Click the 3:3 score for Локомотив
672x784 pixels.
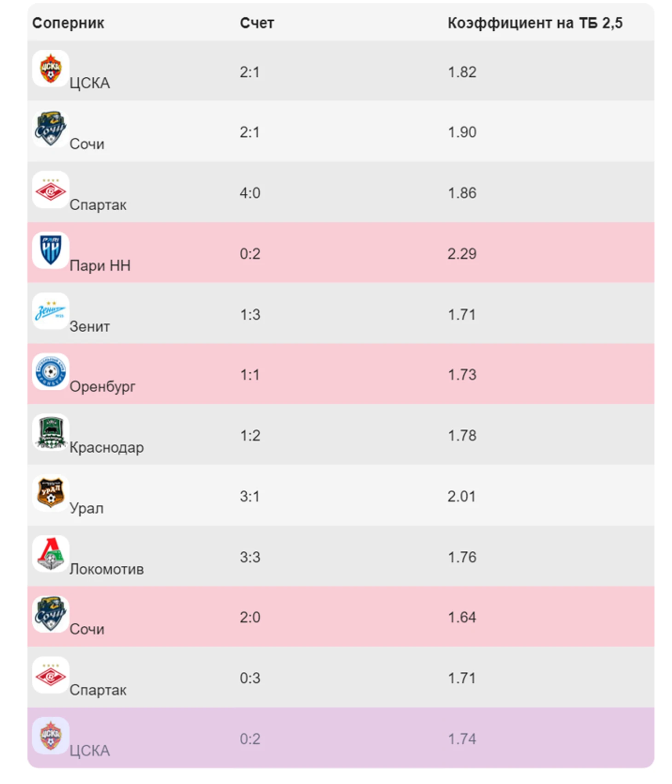250,557
